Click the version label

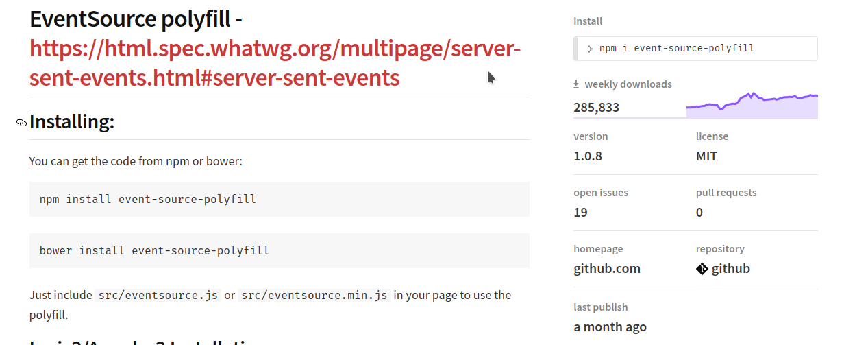tap(591, 136)
